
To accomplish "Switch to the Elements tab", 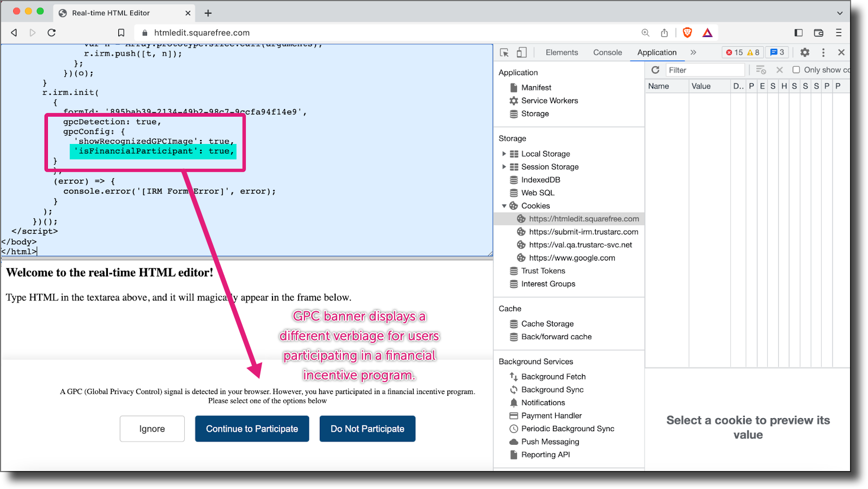I will click(562, 52).
